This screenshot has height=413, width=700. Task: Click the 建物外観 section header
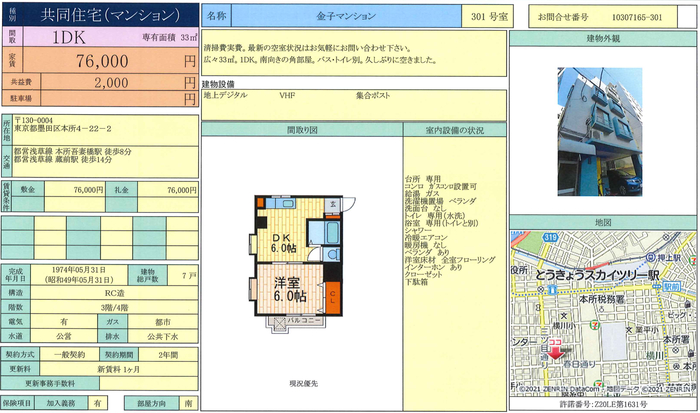pos(603,37)
